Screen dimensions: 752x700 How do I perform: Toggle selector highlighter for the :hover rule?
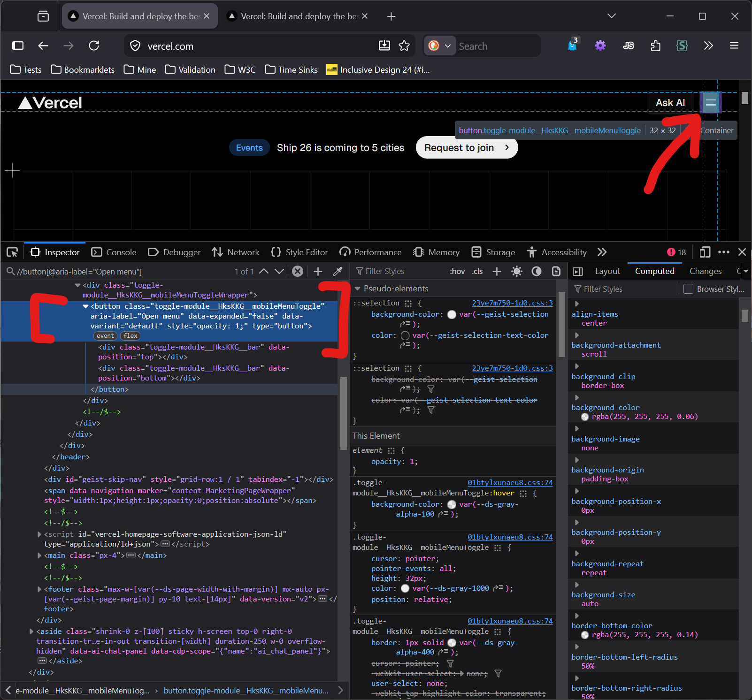tap(523, 494)
